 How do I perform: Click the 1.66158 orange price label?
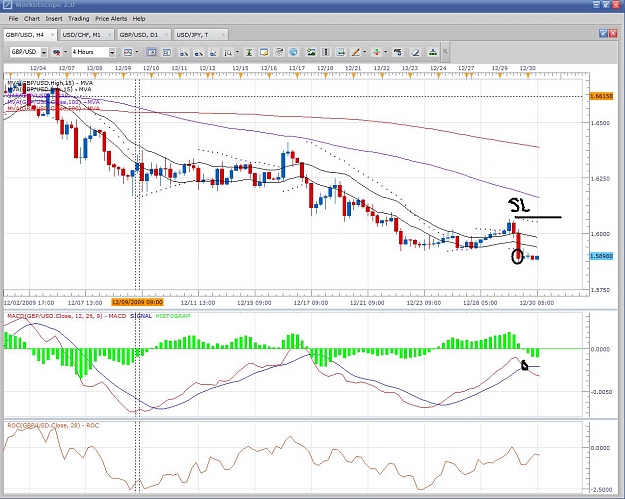coord(601,96)
